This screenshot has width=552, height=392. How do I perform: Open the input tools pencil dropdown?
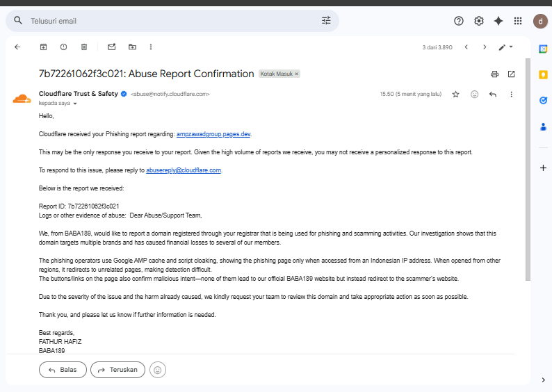[506, 47]
